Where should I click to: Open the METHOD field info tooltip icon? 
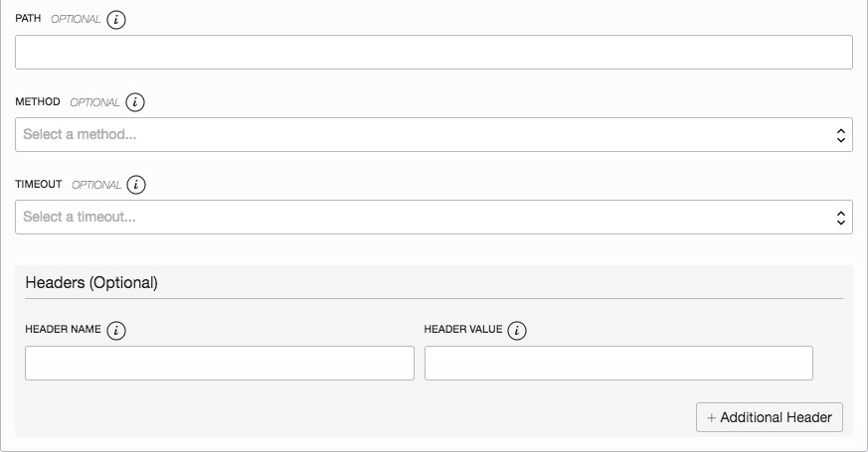[x=135, y=102]
